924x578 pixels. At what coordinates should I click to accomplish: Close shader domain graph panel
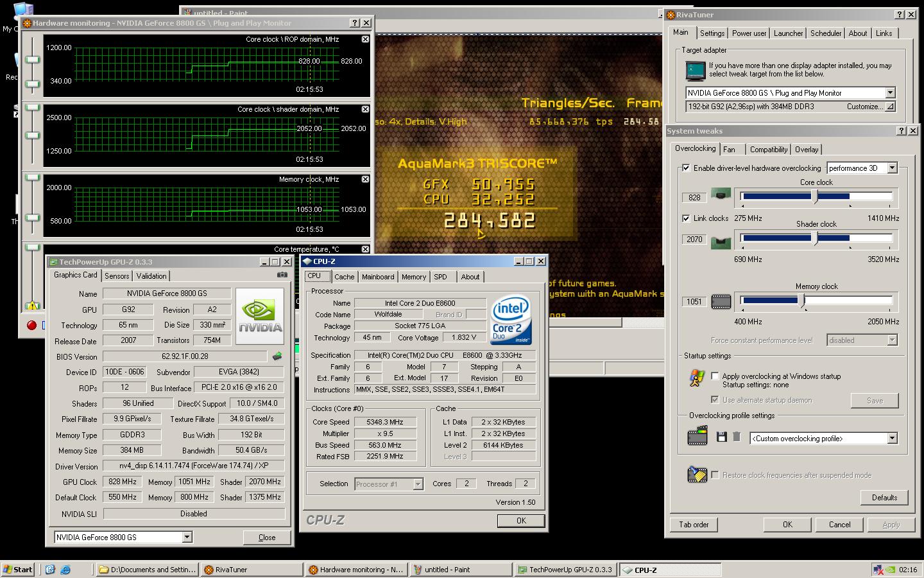365,109
